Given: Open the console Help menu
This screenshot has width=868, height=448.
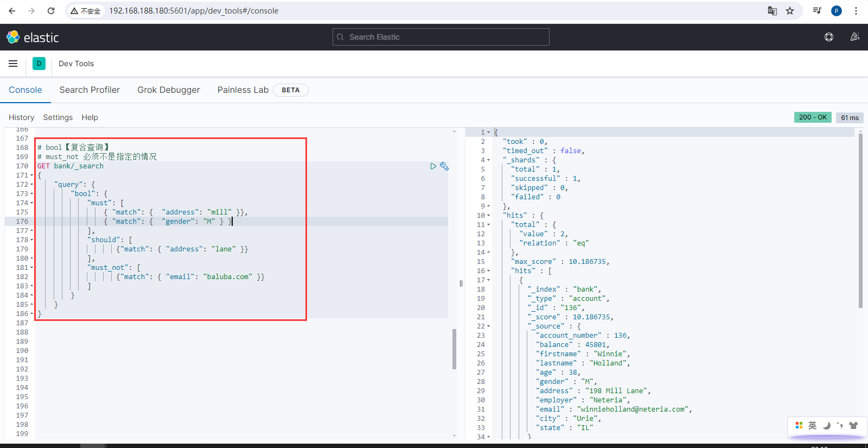Looking at the screenshot, I should (x=90, y=117).
